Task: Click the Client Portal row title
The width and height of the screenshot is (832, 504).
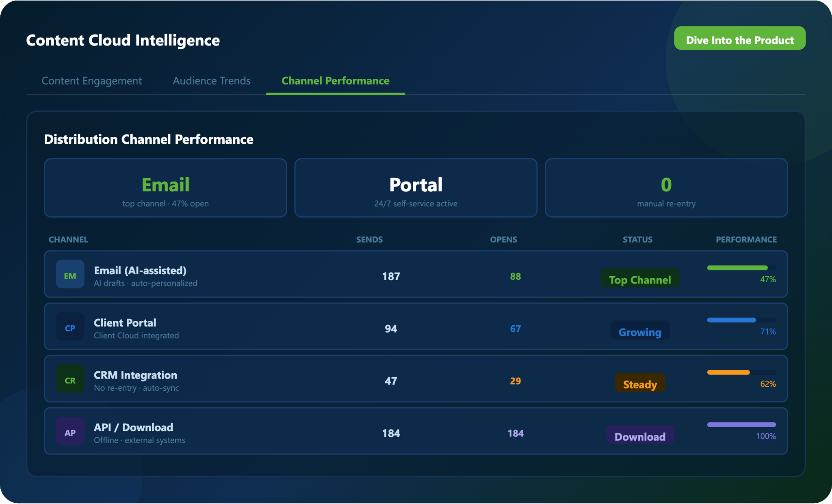Action: 125,323
